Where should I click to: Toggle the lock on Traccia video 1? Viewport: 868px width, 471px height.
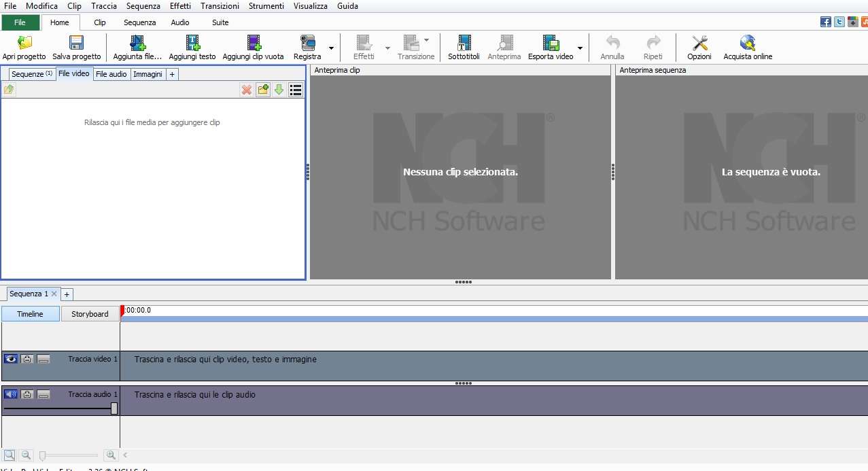pos(27,359)
